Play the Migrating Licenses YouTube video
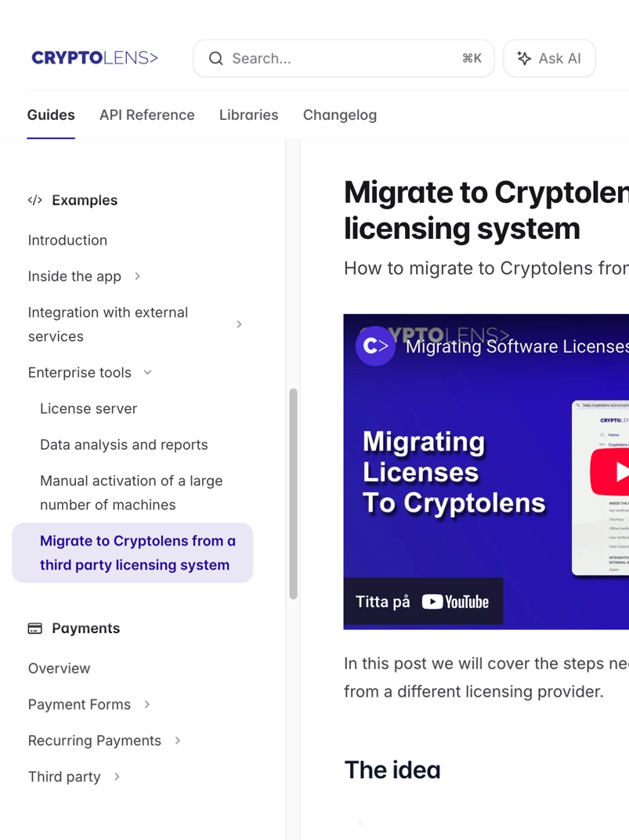The height and width of the screenshot is (840, 629). pos(610,472)
